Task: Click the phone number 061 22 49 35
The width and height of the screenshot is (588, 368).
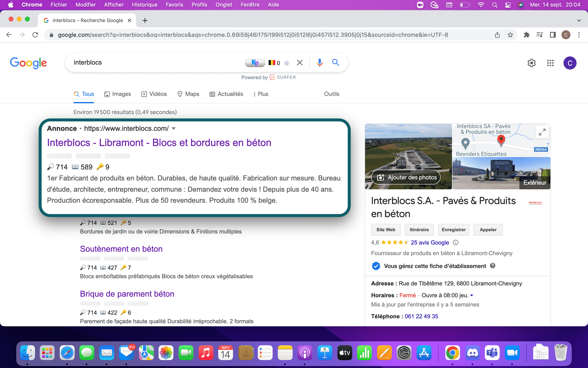Action: pos(421,316)
